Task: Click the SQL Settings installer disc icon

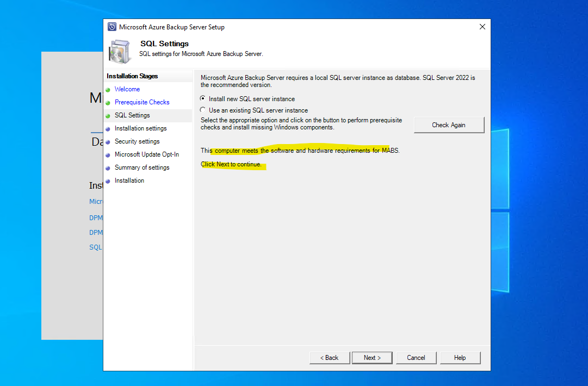Action: [x=120, y=51]
